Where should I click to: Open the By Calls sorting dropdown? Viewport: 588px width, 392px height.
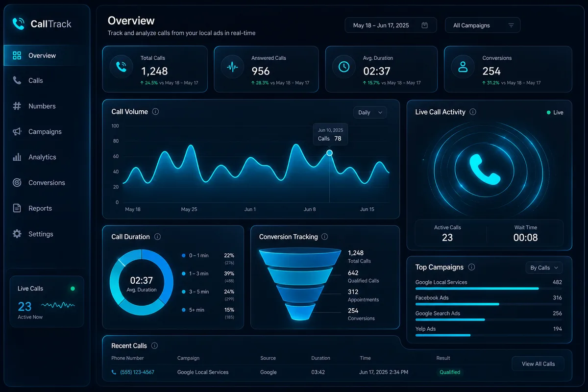click(544, 268)
